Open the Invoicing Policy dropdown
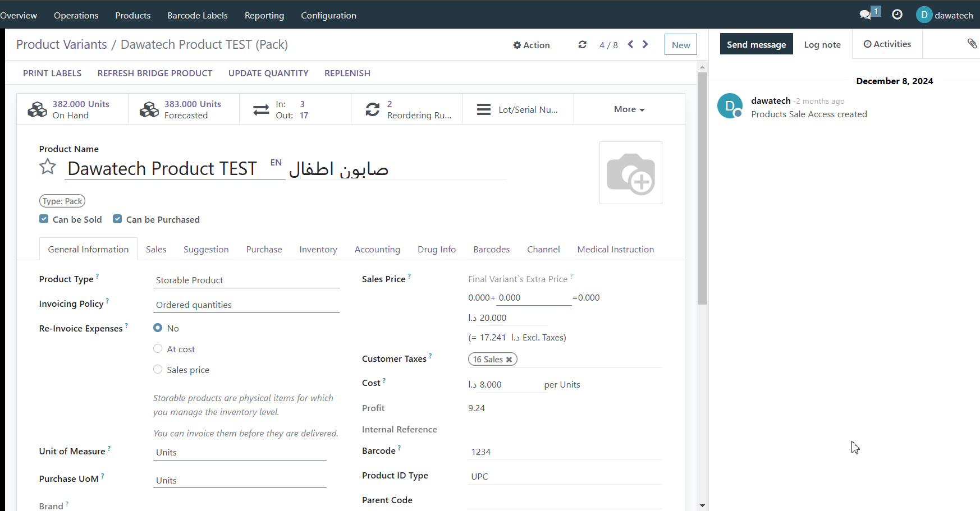The image size is (980, 511). [x=246, y=305]
